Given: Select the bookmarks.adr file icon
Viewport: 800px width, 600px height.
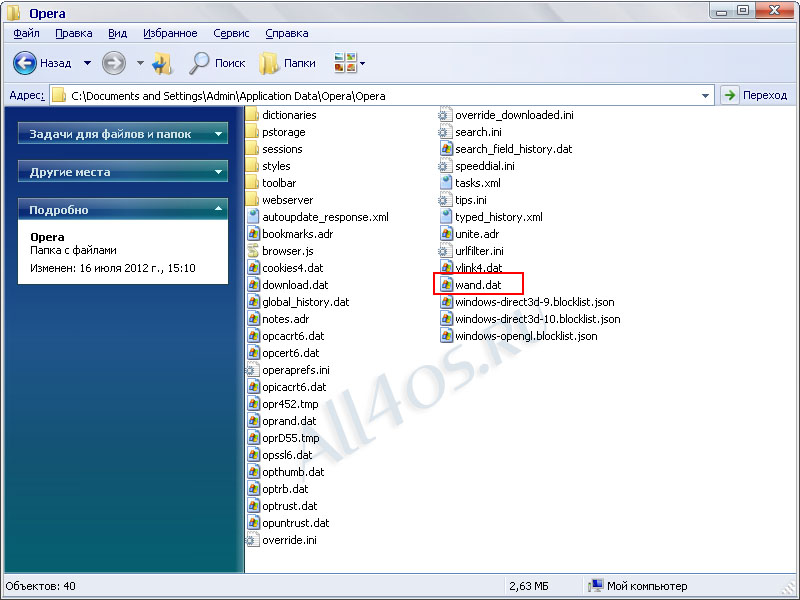Looking at the screenshot, I should (x=253, y=234).
